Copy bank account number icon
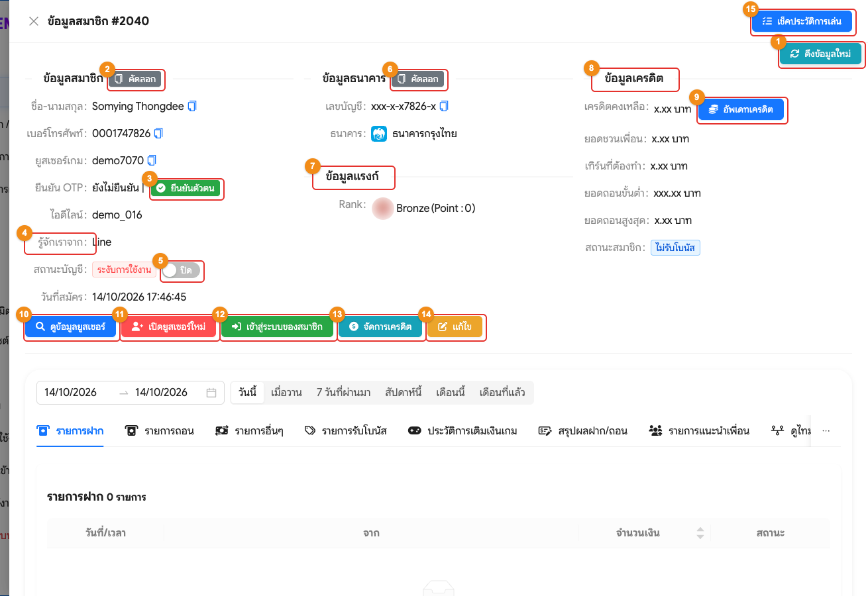Viewport: 868px width, 596px height. [445, 106]
